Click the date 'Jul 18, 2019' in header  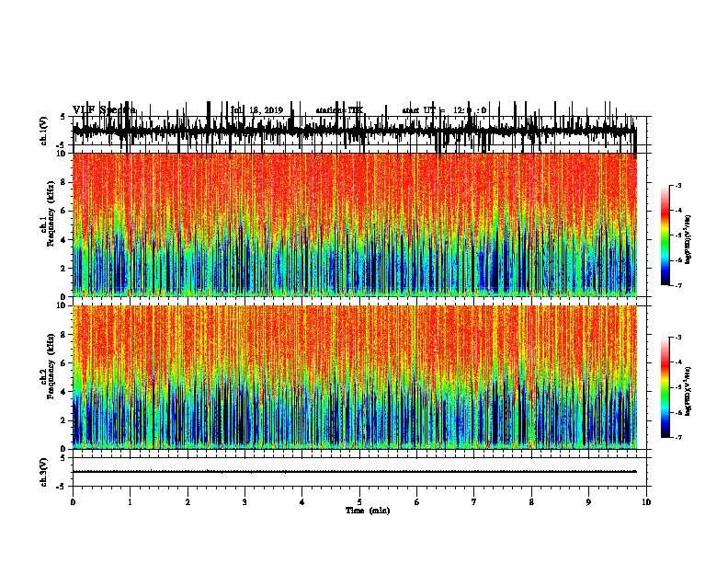(256, 110)
